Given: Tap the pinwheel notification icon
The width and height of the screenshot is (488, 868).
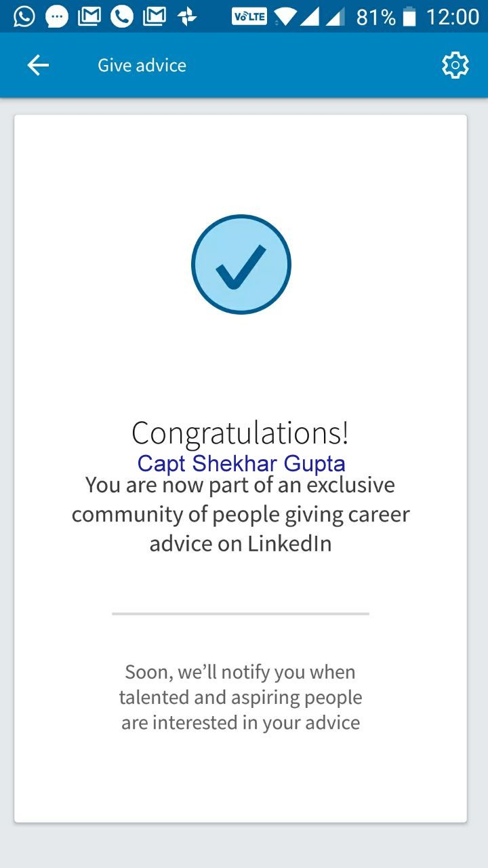Looking at the screenshot, I should click(187, 16).
